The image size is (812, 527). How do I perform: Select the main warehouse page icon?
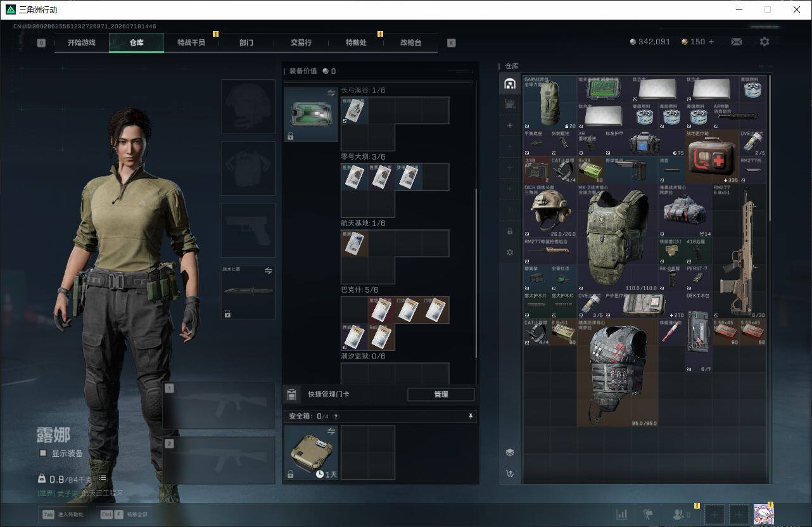(x=510, y=84)
